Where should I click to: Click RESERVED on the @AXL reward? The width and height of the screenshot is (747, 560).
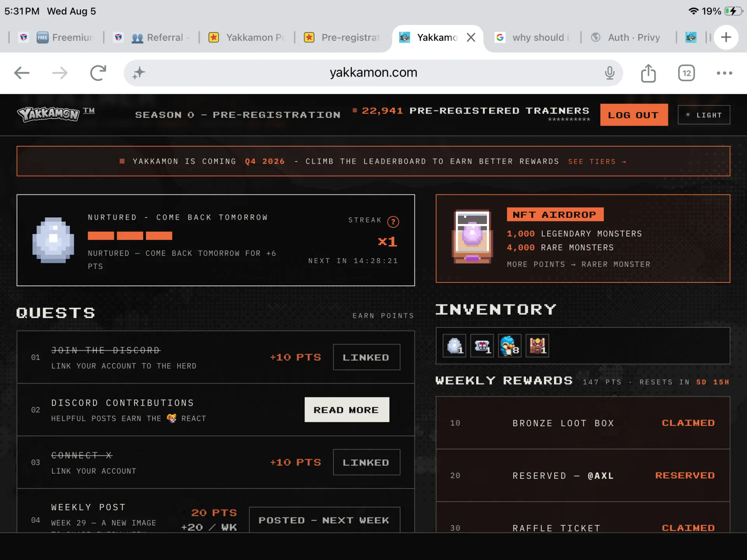coord(685,475)
